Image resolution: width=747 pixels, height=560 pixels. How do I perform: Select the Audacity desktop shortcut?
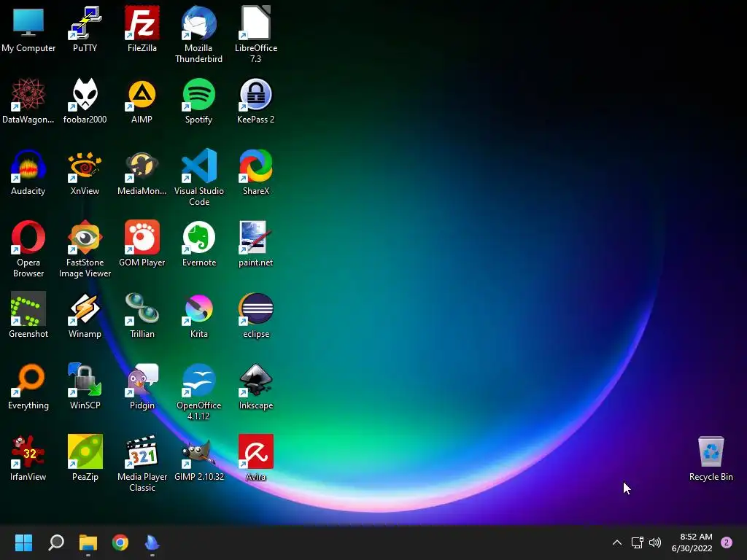(x=28, y=172)
